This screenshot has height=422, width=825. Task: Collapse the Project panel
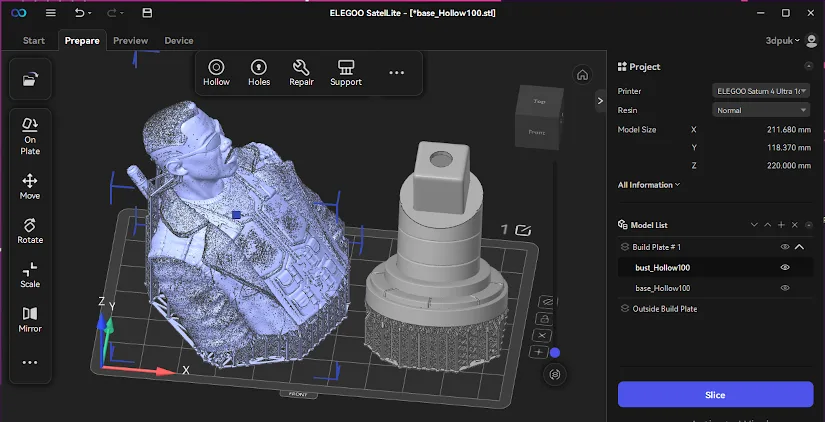pos(809,66)
